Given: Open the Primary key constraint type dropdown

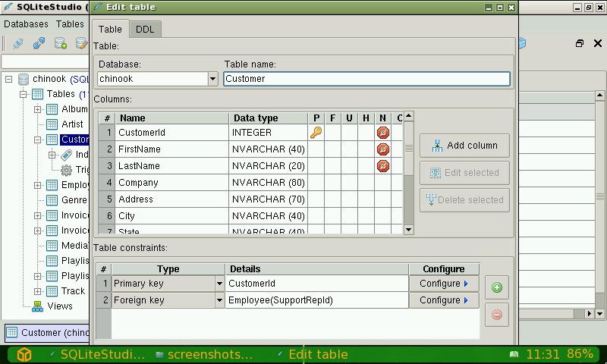Looking at the screenshot, I should pyautogui.click(x=219, y=284).
